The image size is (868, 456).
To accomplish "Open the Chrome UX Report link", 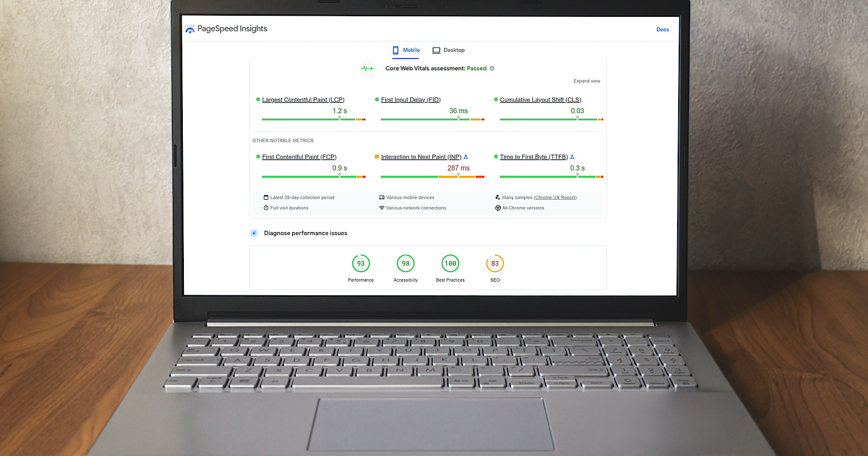I will coord(555,198).
